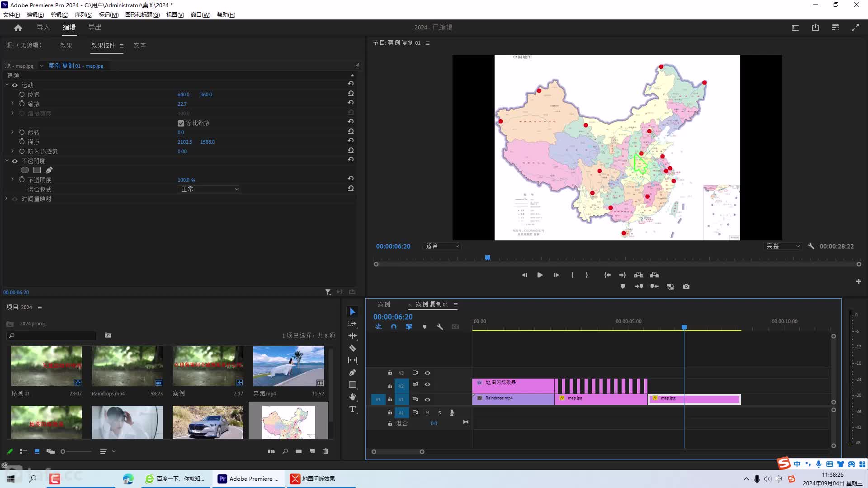868x488 pixels.
Task: Switch to the 案例 sequence tab
Action: click(384, 305)
